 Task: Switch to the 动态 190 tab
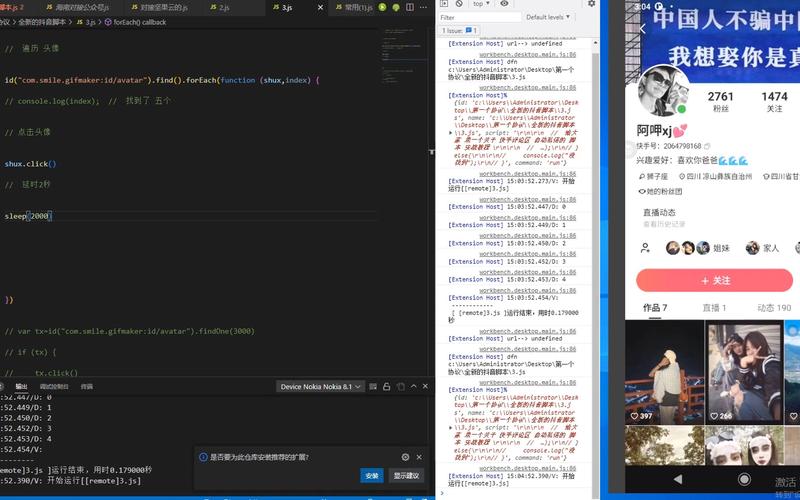pos(774,308)
